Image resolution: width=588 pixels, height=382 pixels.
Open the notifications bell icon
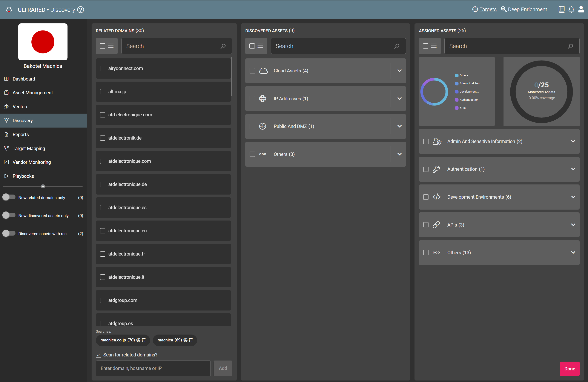571,9
